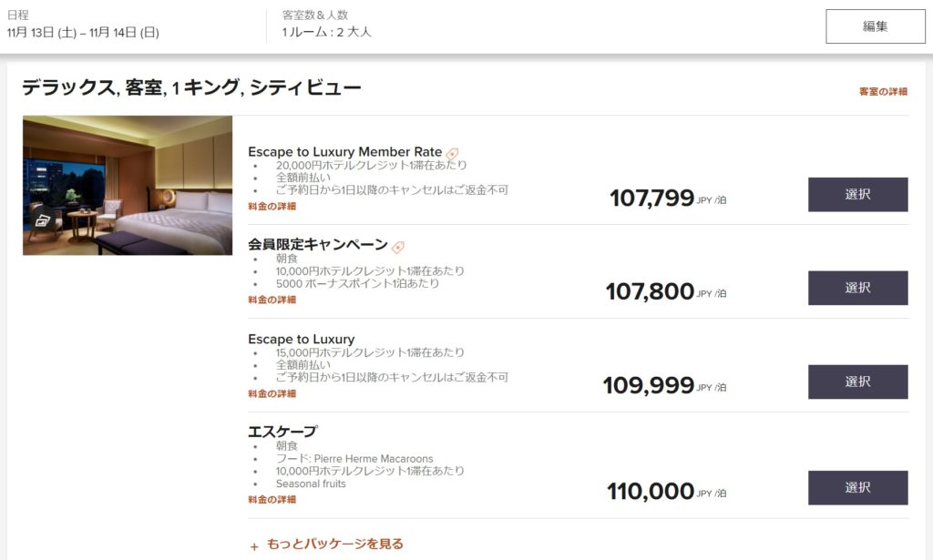The height and width of the screenshot is (560, 933).
Task: Click the 1 ルーム : 2 大人 guest summary
Action: click(326, 33)
